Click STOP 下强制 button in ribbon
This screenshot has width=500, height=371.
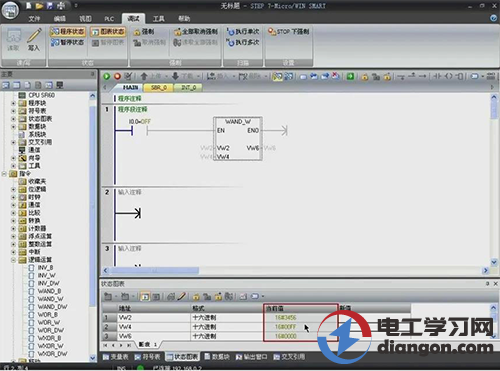tap(288, 32)
